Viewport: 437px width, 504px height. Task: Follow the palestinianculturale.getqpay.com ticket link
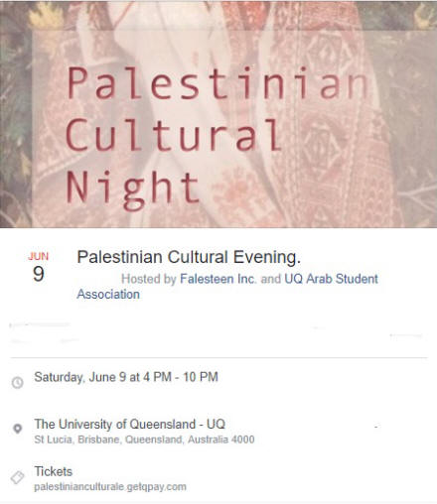tap(110, 487)
